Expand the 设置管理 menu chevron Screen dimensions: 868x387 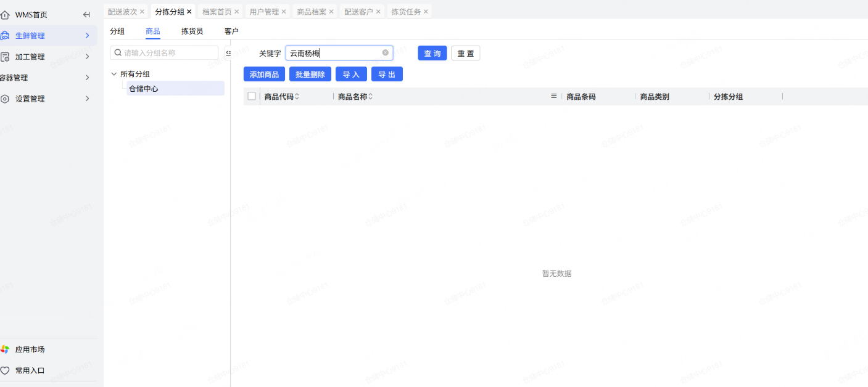tap(87, 99)
